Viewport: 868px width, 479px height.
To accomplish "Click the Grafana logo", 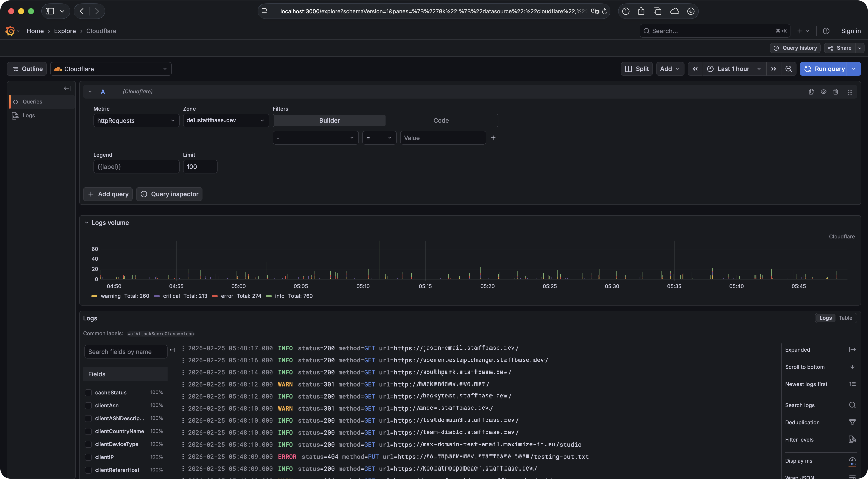I will click(10, 31).
